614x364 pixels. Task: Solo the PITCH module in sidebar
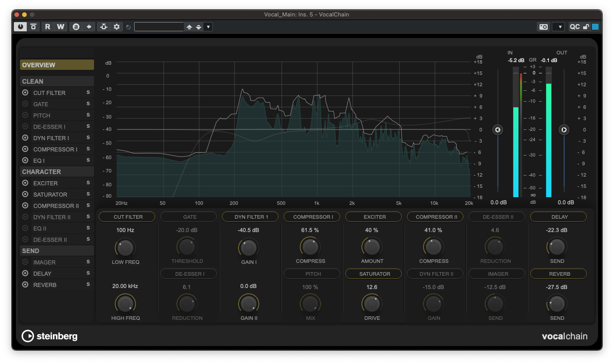[x=88, y=115]
